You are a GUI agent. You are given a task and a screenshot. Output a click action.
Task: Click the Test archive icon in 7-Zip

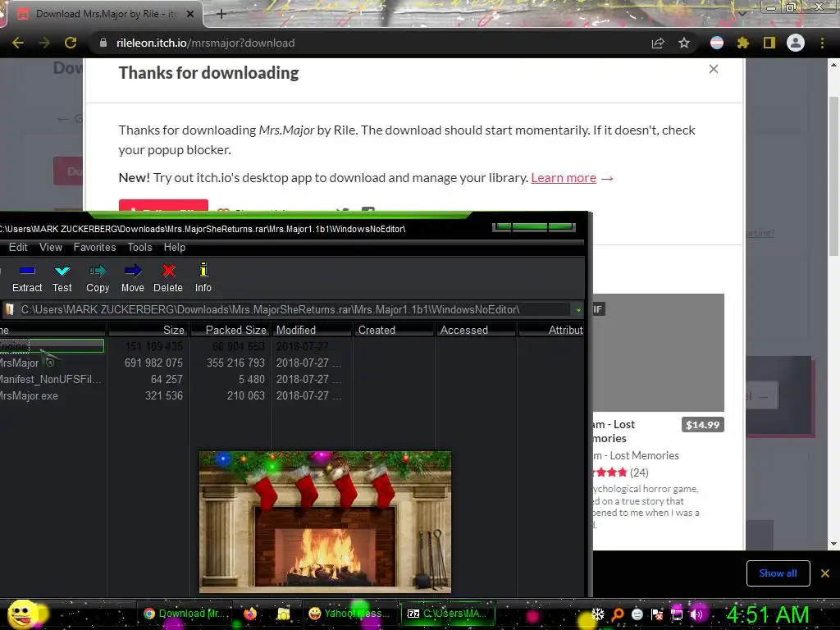62,271
